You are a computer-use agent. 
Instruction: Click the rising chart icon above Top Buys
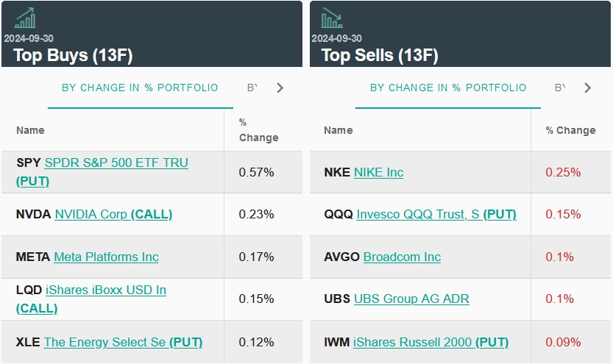tap(25, 18)
